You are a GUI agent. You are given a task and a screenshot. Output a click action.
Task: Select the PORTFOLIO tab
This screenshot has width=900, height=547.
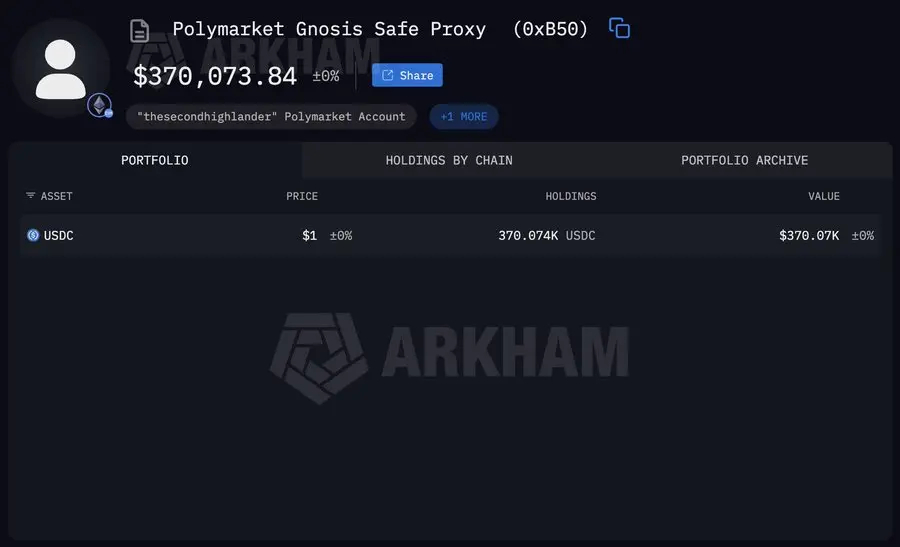(154, 160)
